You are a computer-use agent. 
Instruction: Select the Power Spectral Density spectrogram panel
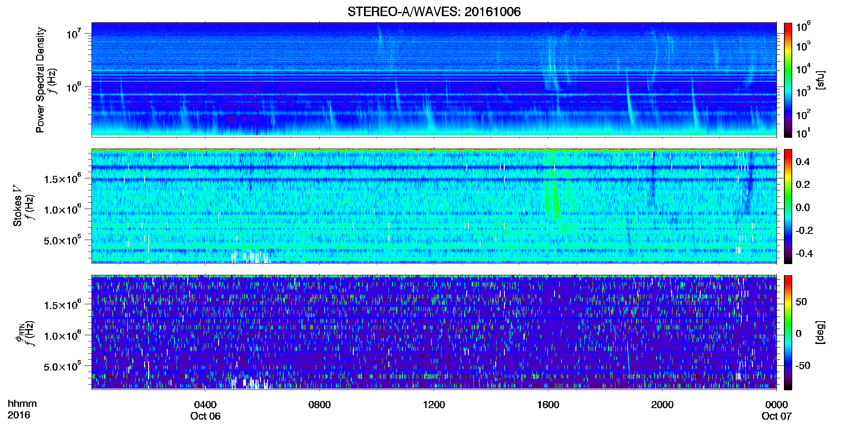point(434,79)
